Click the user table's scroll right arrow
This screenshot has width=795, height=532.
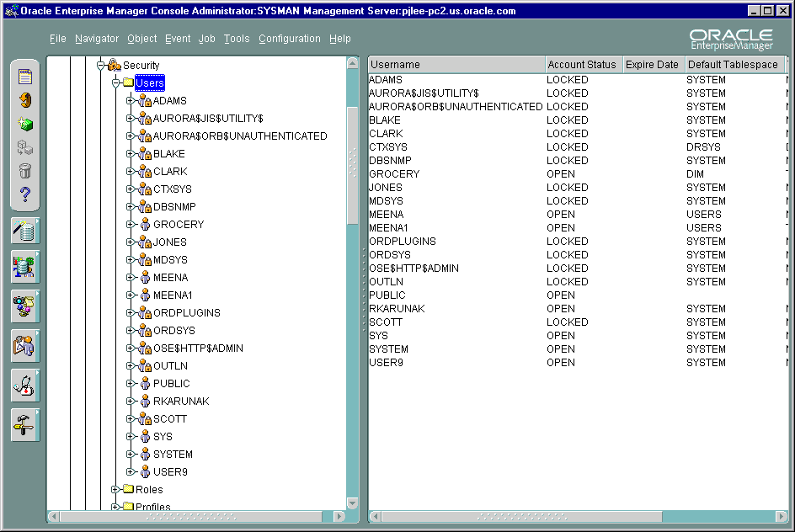click(782, 516)
